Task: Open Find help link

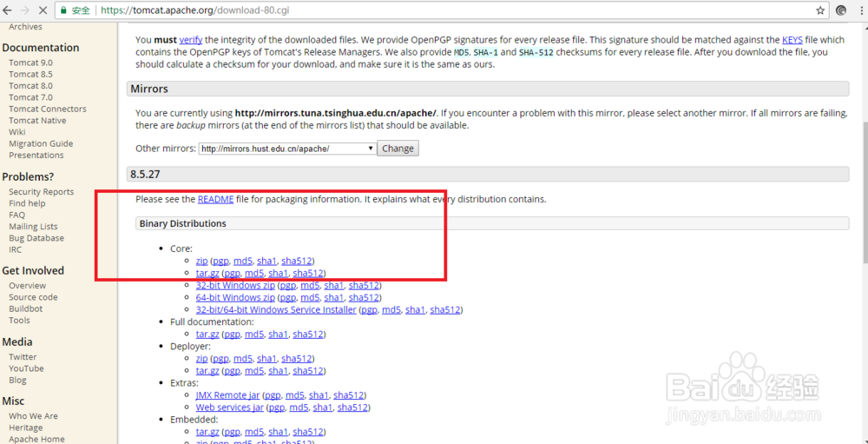Action: point(27,203)
